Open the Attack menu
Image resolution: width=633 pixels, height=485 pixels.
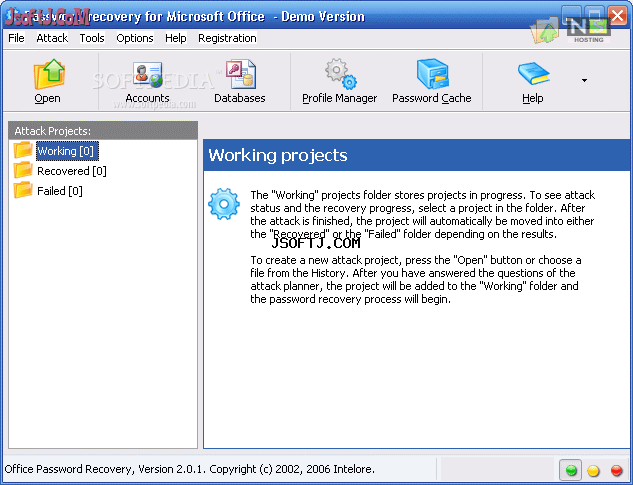[x=52, y=38]
